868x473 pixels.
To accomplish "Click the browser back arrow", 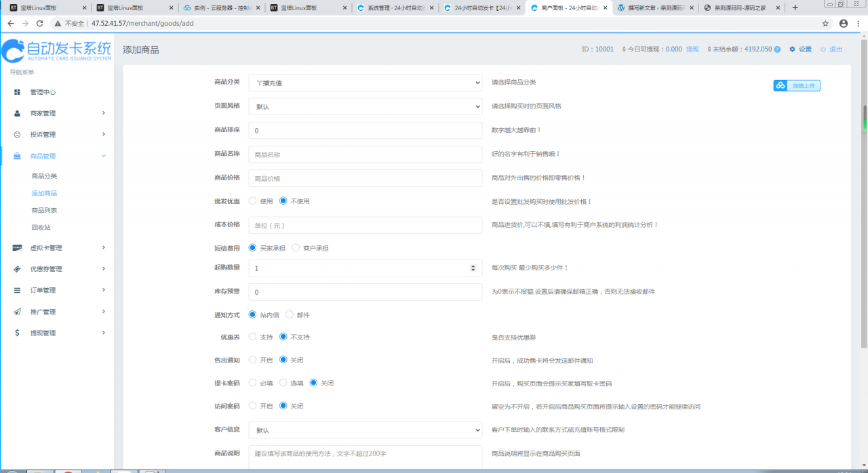I will pos(11,23).
